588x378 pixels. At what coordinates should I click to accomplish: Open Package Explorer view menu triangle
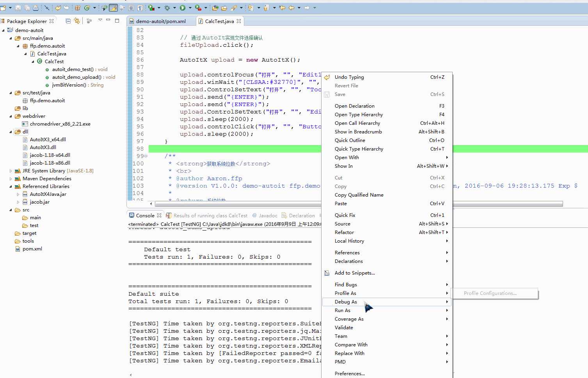tap(100, 20)
